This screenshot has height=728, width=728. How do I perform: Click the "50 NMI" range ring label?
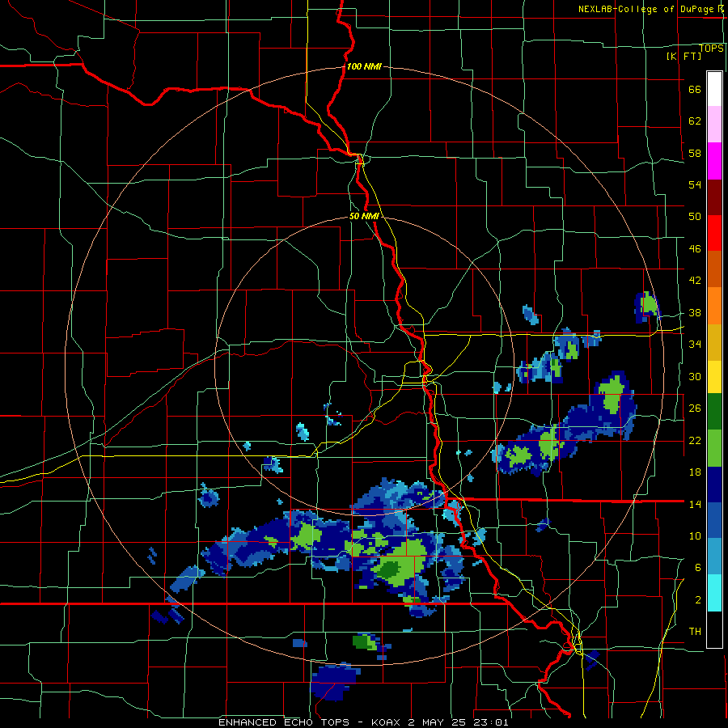click(365, 216)
